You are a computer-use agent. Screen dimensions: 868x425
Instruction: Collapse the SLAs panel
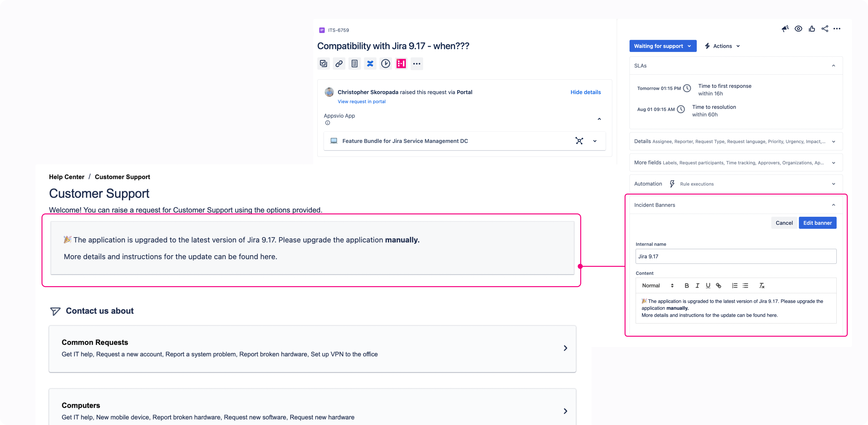[834, 65]
